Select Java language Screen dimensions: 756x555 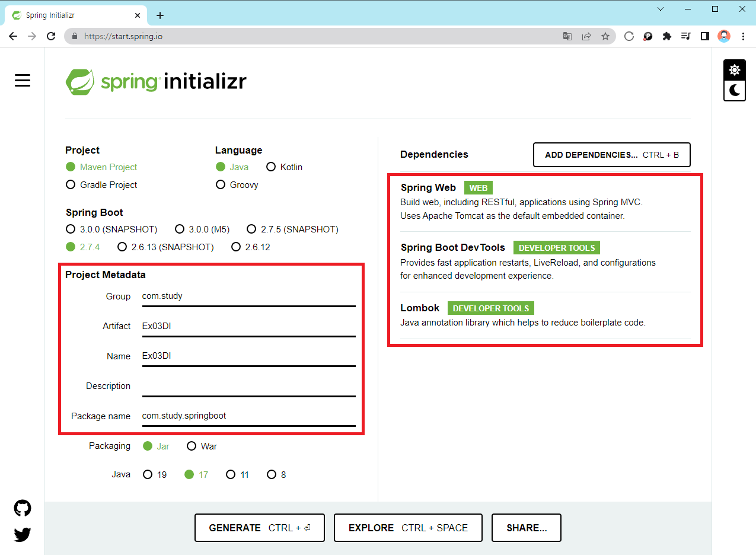coord(232,167)
